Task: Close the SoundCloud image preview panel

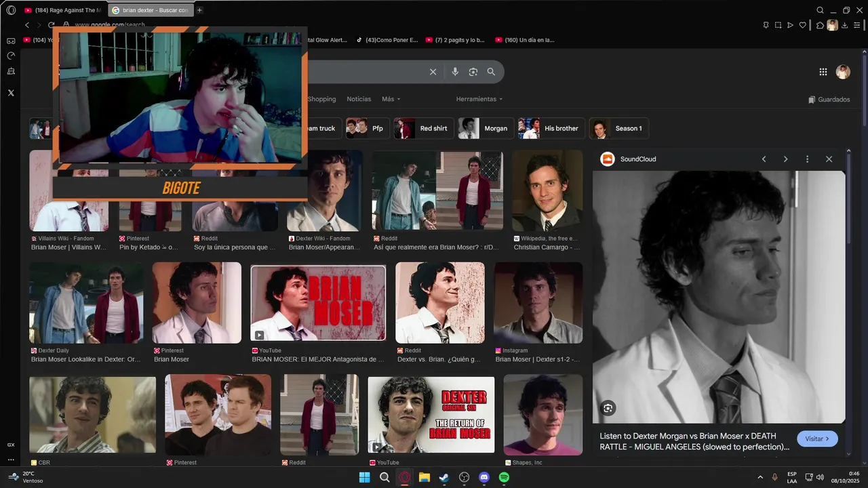Action: pyautogui.click(x=829, y=159)
